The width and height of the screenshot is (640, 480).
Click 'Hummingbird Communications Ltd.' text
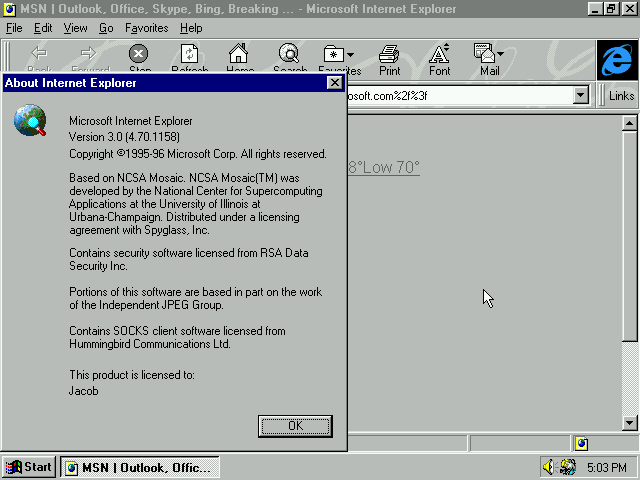pyautogui.click(x=150, y=344)
